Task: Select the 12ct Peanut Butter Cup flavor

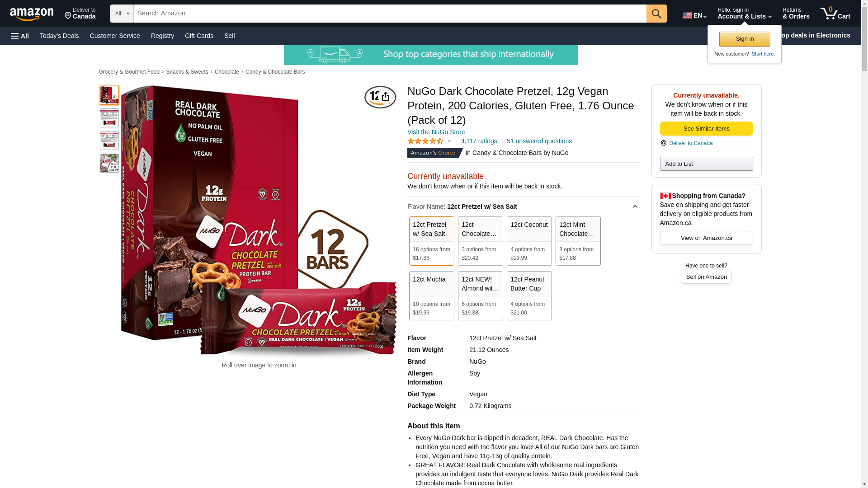Action: click(x=529, y=296)
